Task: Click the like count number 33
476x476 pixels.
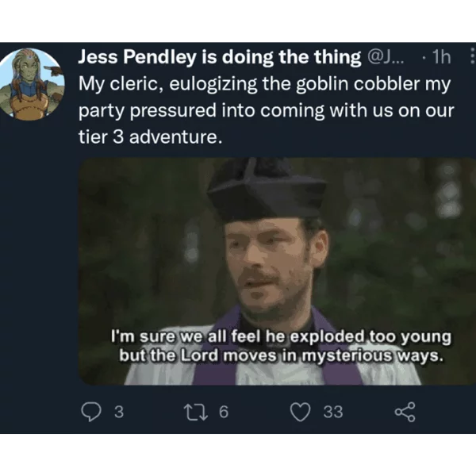Action: pyautogui.click(x=333, y=413)
